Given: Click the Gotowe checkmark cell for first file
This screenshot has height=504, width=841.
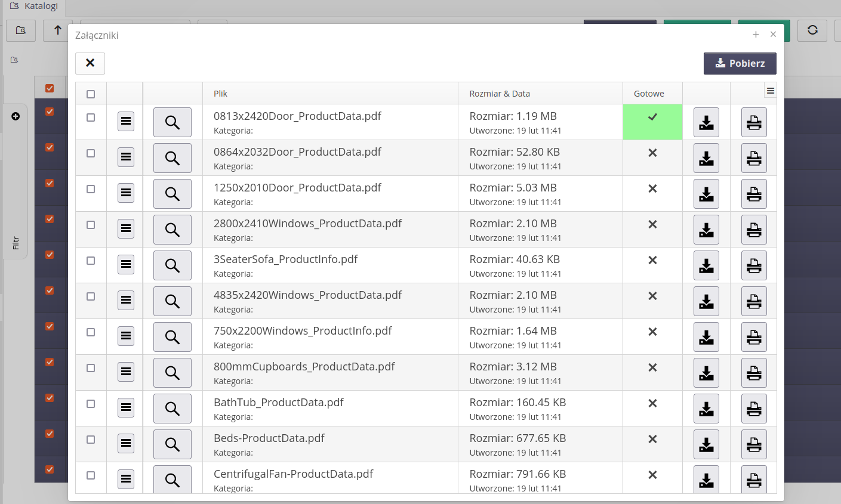Looking at the screenshot, I should 652,118.
